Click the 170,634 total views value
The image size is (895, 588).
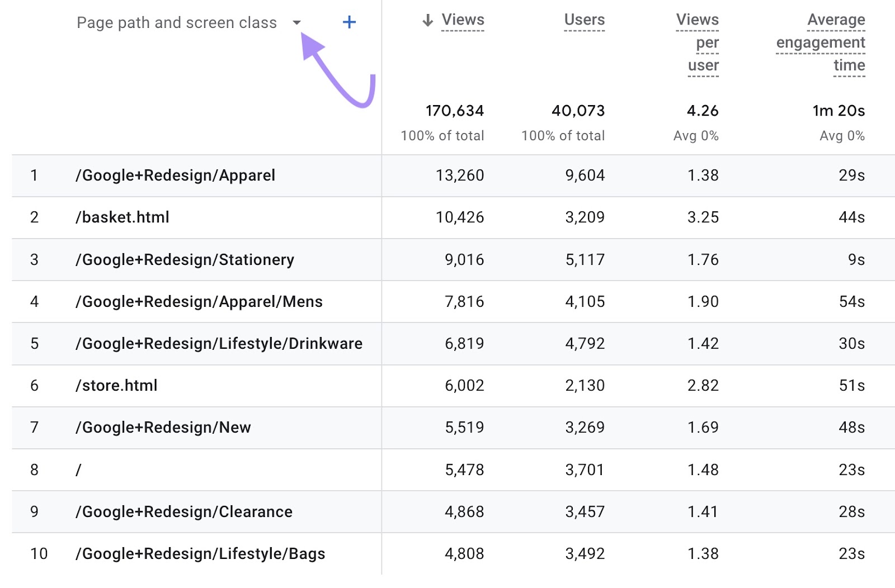tap(455, 111)
